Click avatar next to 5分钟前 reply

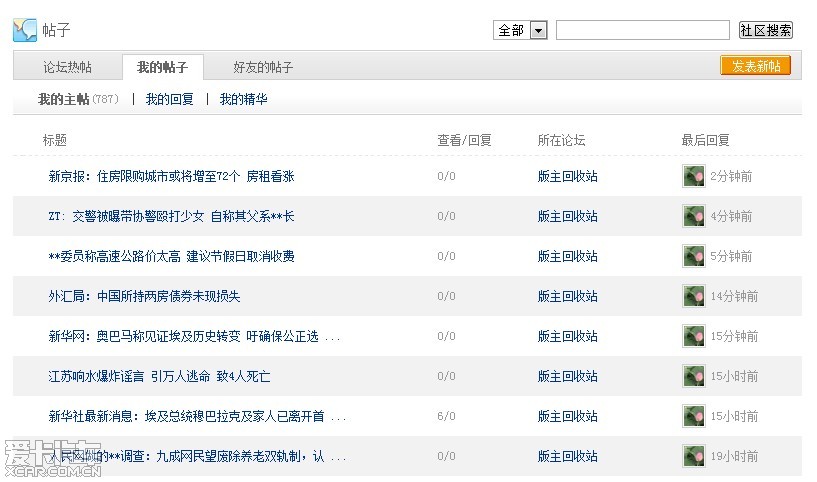[693, 257]
